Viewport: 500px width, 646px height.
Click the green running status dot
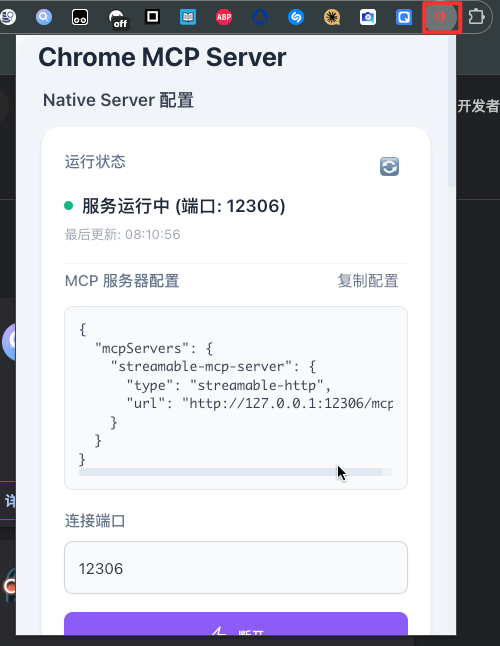pyautogui.click(x=69, y=206)
